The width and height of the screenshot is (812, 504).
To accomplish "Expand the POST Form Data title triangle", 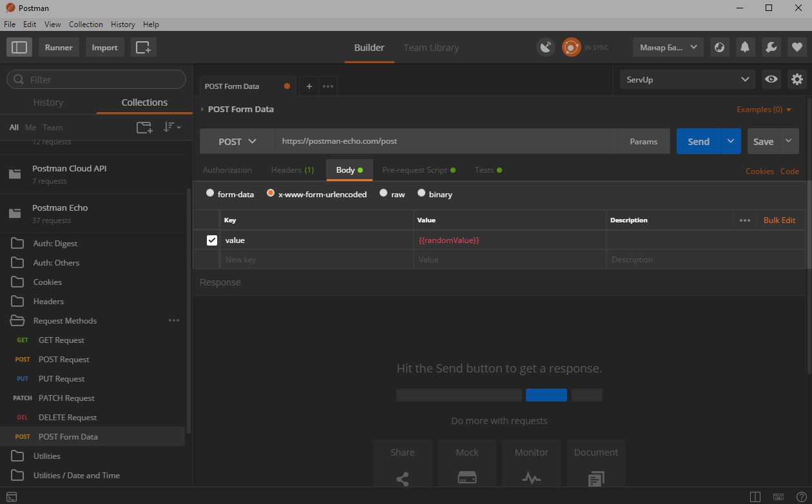I will [x=202, y=109].
